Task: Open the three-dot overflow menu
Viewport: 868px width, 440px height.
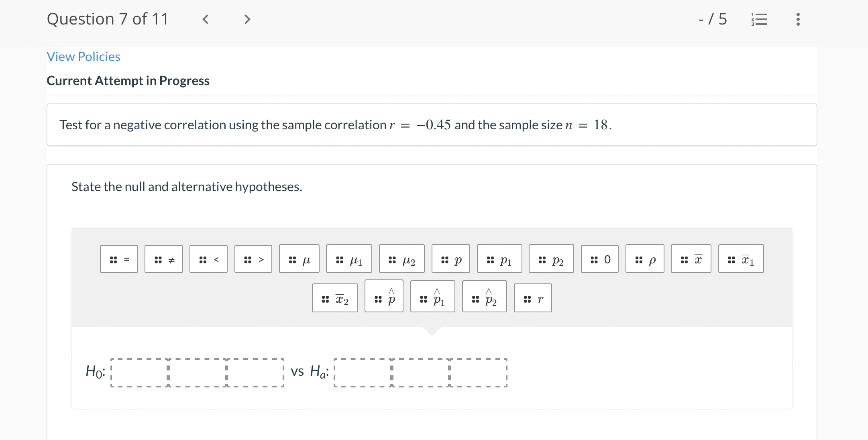Action: [797, 19]
